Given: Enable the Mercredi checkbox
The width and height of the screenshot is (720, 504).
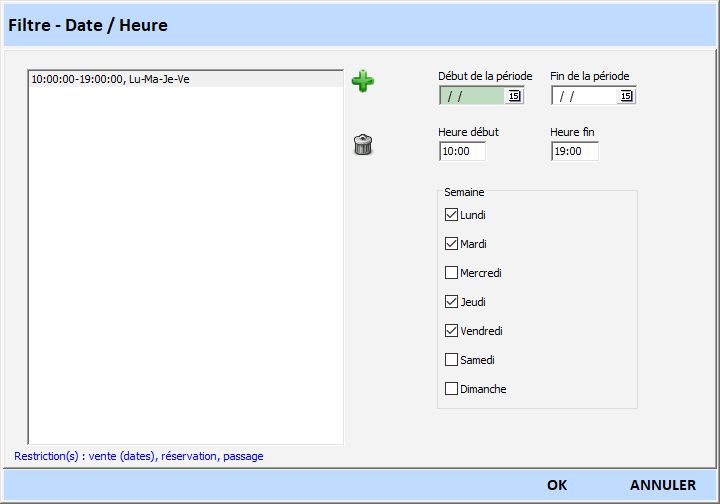Looking at the screenshot, I should (x=451, y=273).
